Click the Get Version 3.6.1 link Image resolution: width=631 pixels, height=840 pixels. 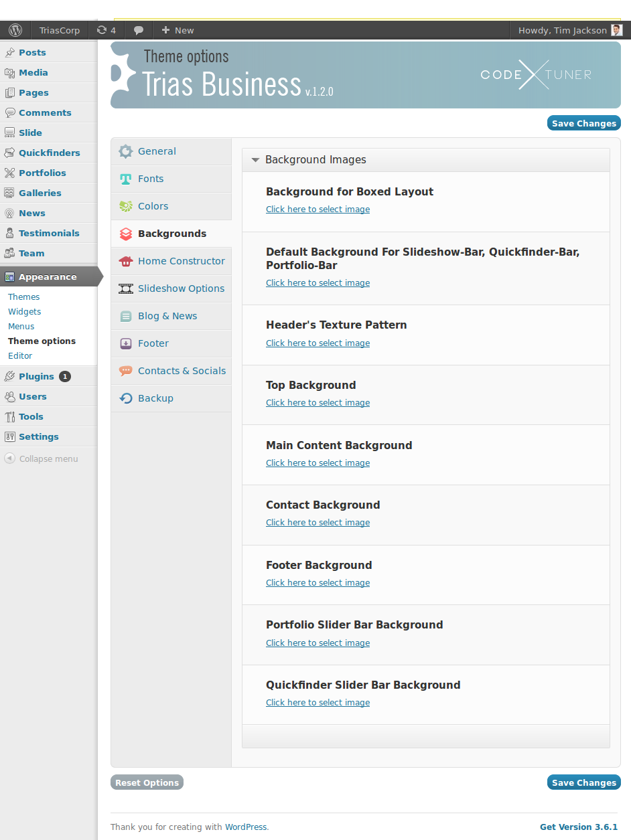point(579,827)
